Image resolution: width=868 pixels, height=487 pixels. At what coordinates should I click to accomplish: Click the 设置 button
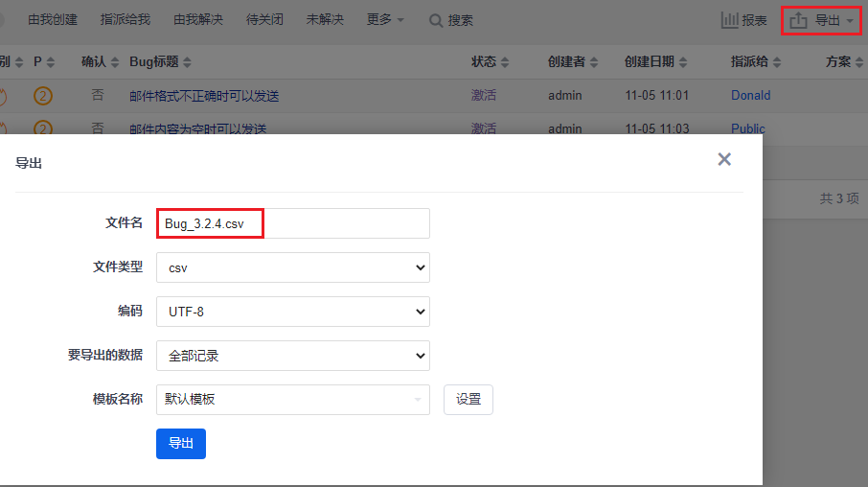pyautogui.click(x=468, y=400)
